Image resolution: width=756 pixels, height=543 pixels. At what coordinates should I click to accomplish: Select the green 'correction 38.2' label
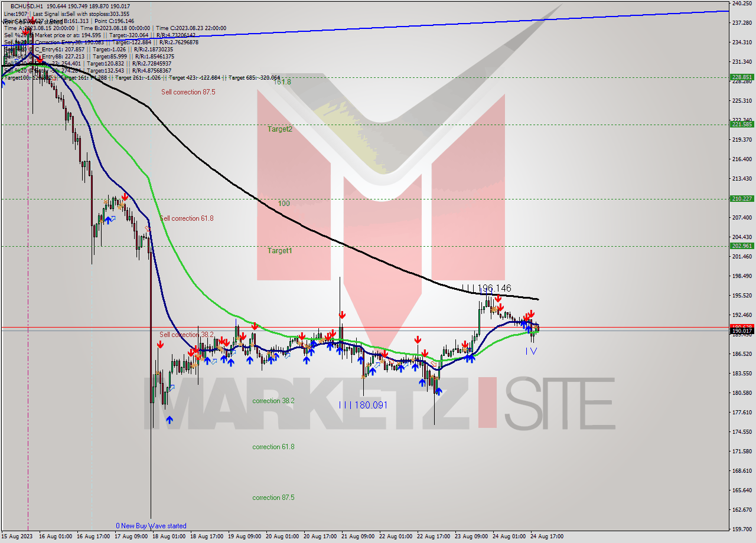(x=273, y=401)
